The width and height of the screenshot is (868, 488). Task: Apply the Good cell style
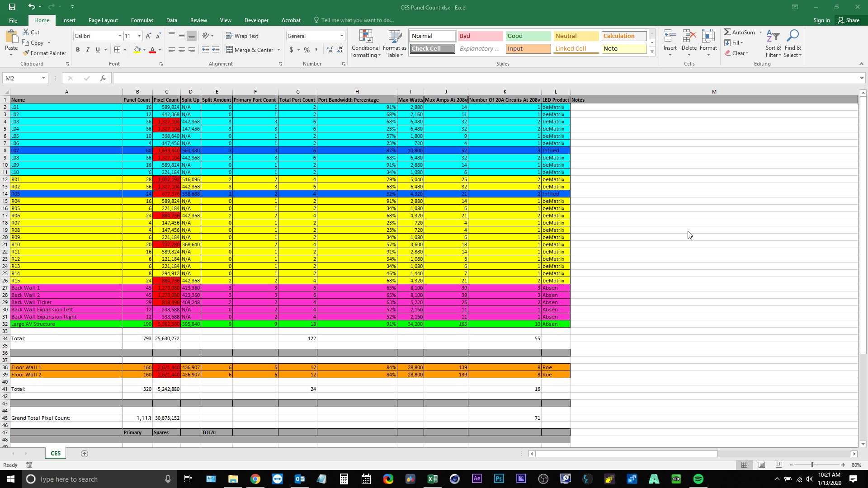point(528,36)
